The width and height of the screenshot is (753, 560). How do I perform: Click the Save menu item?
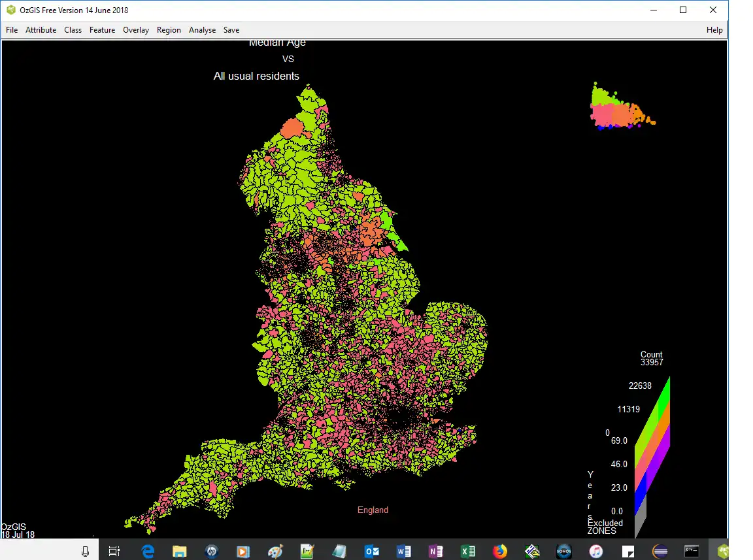pos(231,30)
